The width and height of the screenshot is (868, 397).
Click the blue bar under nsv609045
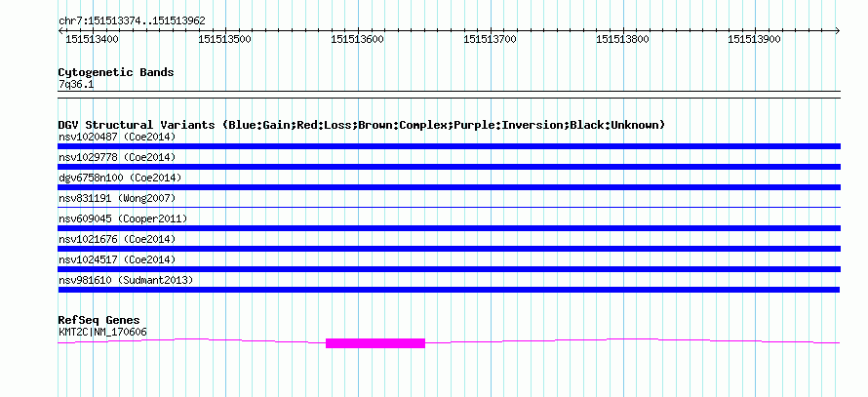pos(449,228)
